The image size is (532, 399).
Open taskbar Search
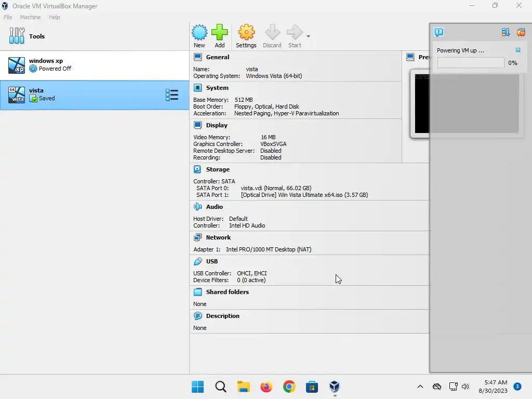(220, 387)
